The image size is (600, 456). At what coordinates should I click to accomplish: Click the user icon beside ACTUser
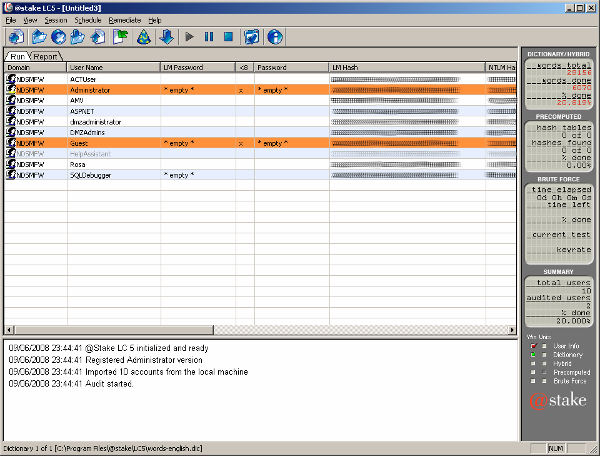[x=11, y=79]
